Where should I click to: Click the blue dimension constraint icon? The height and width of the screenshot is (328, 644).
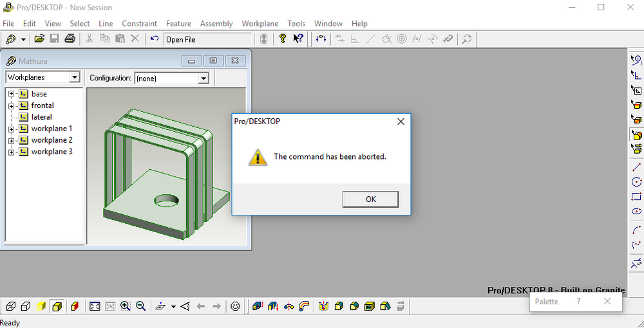point(321,39)
